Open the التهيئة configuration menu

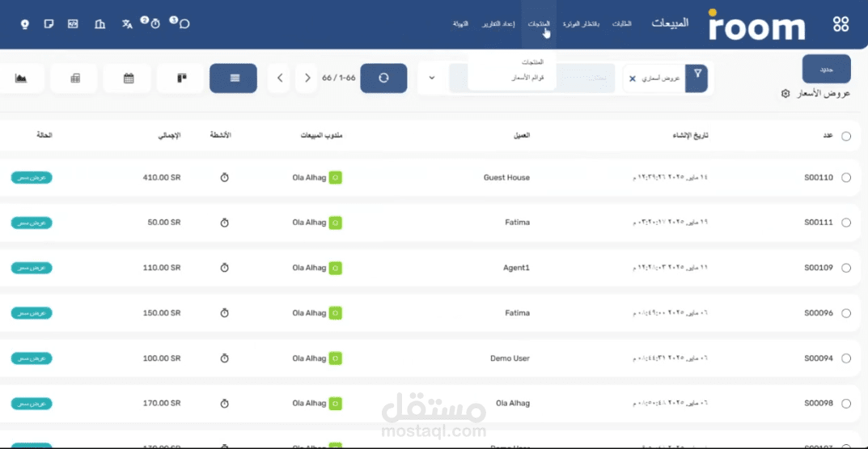[x=460, y=23]
